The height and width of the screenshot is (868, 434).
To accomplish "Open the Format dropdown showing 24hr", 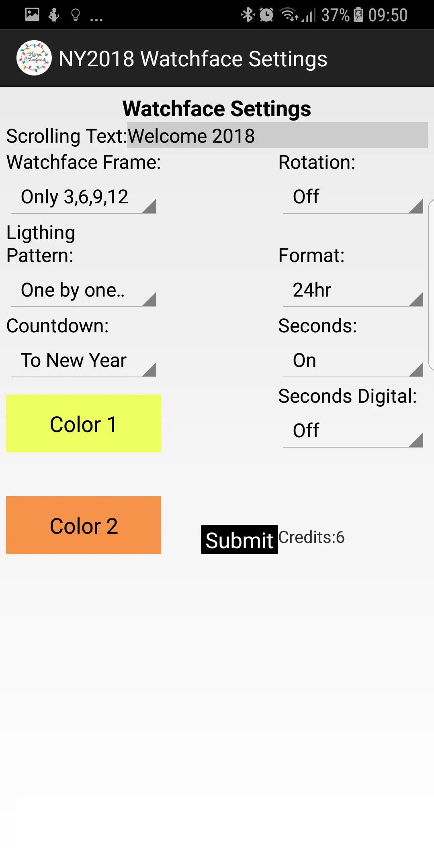I will click(x=353, y=291).
